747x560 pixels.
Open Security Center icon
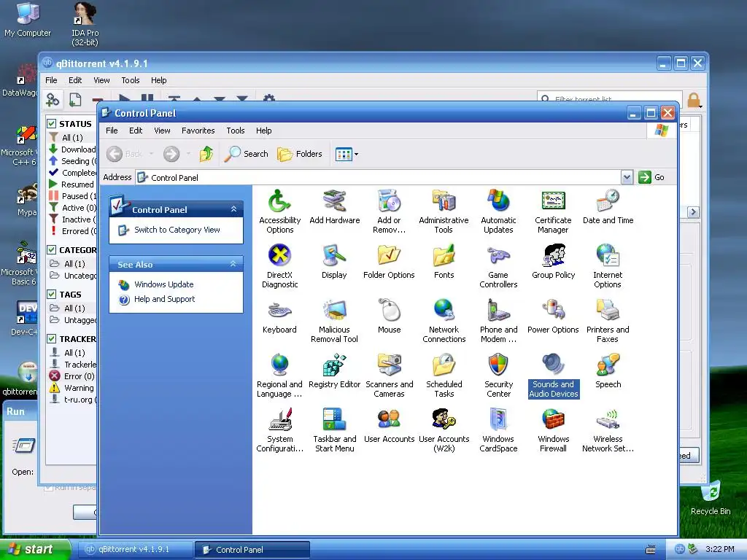[498, 376]
